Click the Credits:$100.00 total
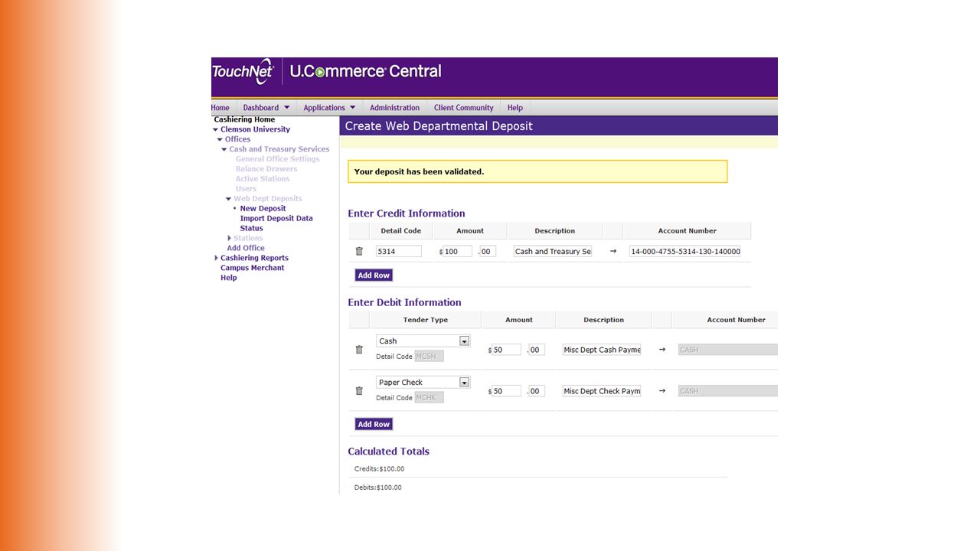This screenshot has width=980, height=551. coord(379,469)
